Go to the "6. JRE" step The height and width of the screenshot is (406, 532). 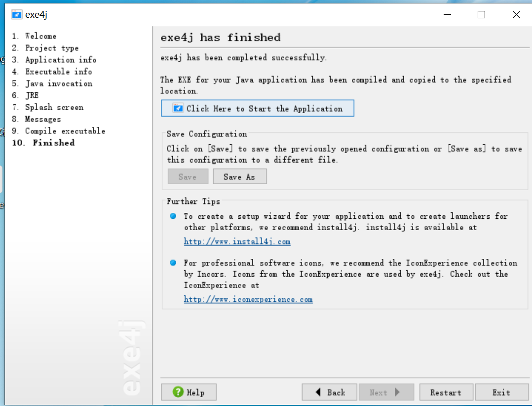click(31, 95)
